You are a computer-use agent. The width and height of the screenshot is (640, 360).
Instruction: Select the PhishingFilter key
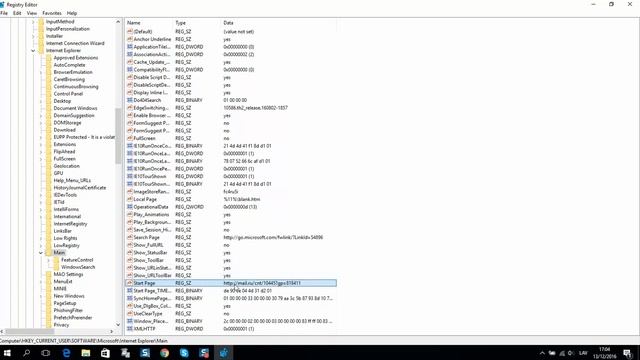68,310
